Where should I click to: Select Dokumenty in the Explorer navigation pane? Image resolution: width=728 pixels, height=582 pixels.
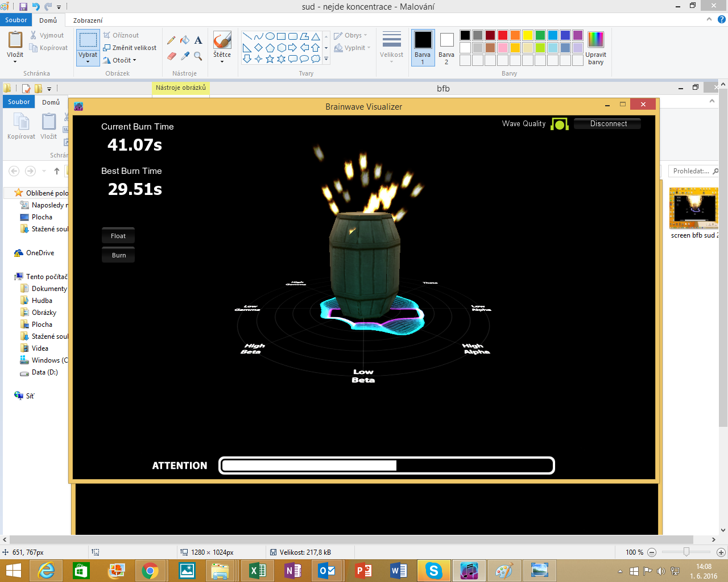coord(44,289)
